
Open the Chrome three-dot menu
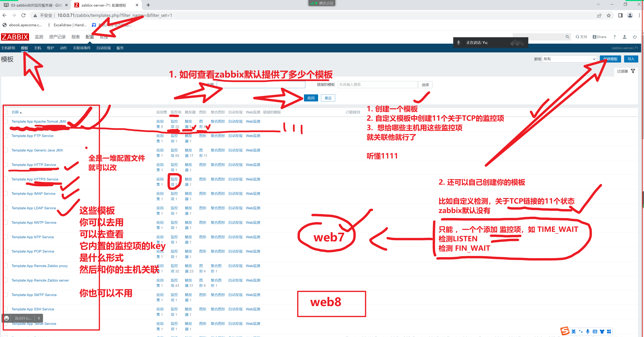click(639, 16)
